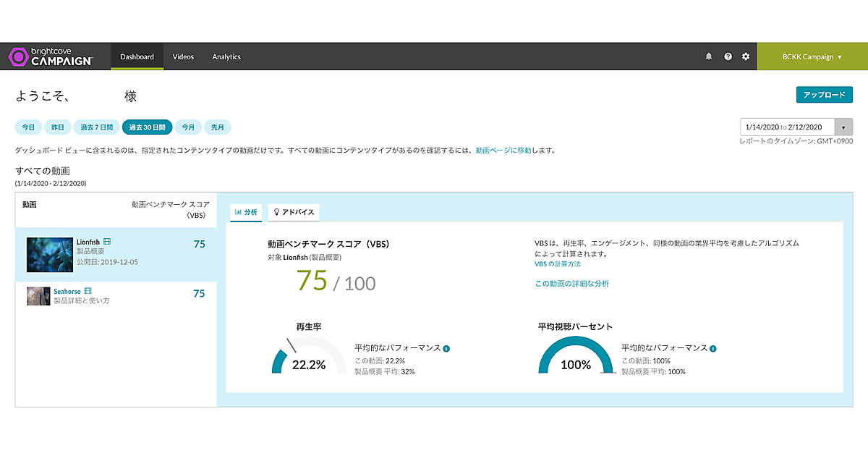Screen dimensions: 868x456
Task: Select the 今日 date range filter
Action: pos(28,127)
